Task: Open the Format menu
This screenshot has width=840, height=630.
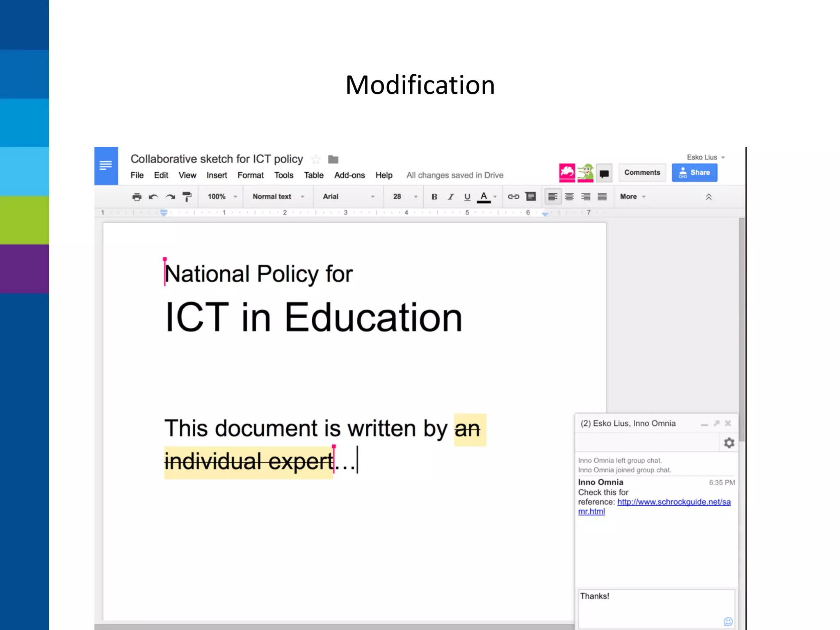Action: 250,176
